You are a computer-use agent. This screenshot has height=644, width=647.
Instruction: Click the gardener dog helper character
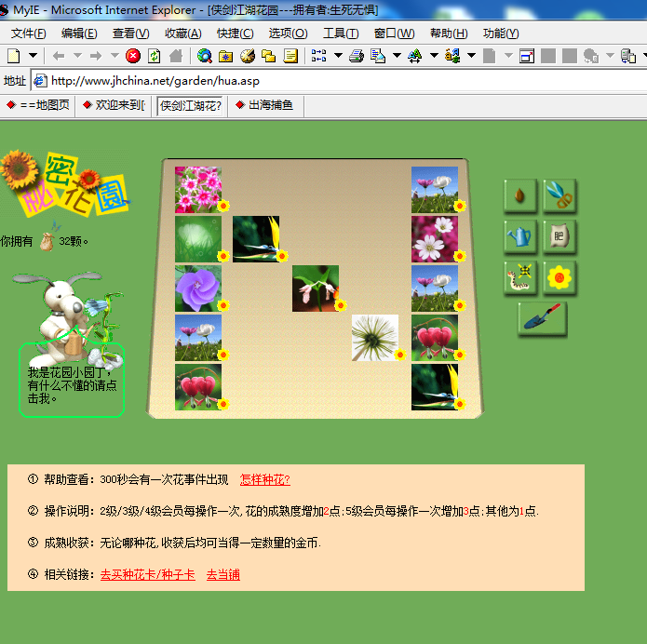(x=68, y=320)
